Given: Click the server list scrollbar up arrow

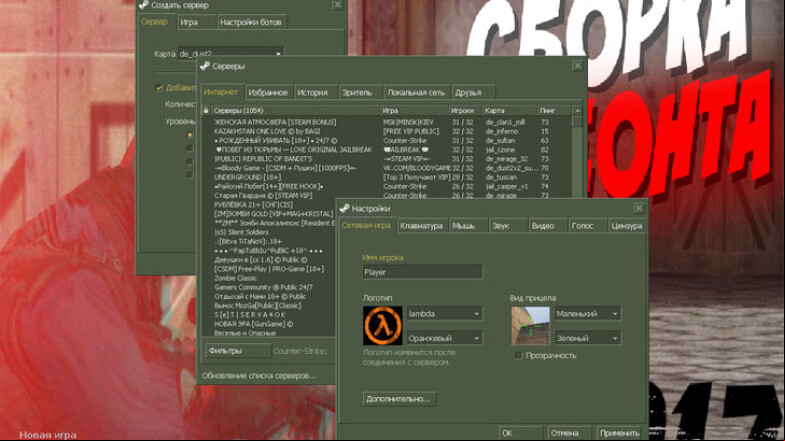Looking at the screenshot, I should tap(577, 110).
